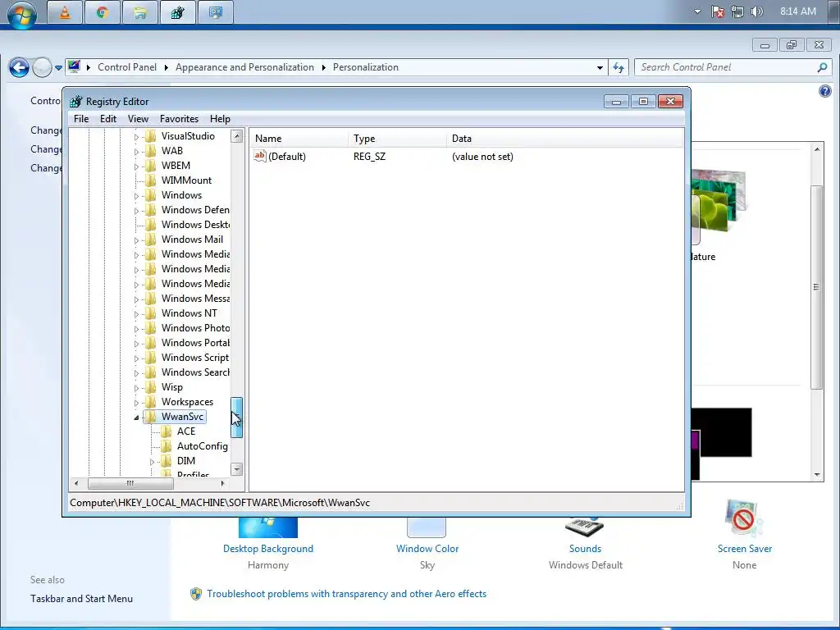840x630 pixels.
Task: Refresh the Control Panel address bar
Action: pyautogui.click(x=619, y=67)
